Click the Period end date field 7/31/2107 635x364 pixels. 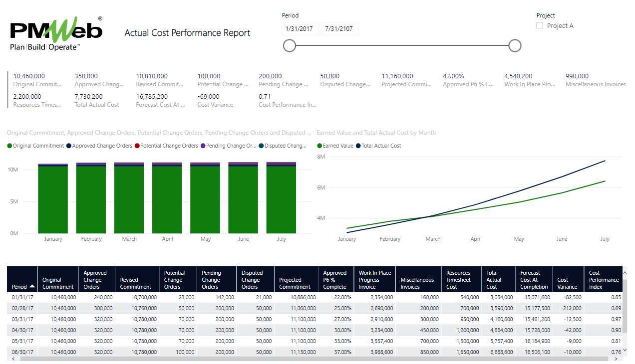click(x=339, y=29)
